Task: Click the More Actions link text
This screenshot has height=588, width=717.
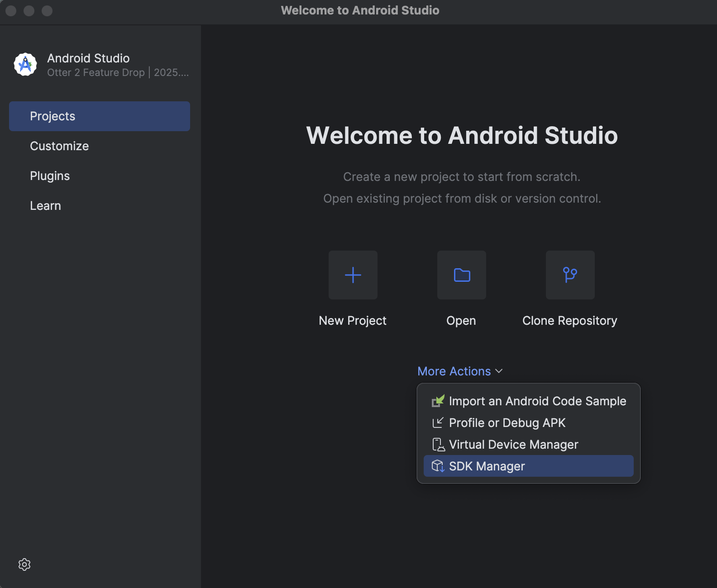Action: click(x=454, y=371)
